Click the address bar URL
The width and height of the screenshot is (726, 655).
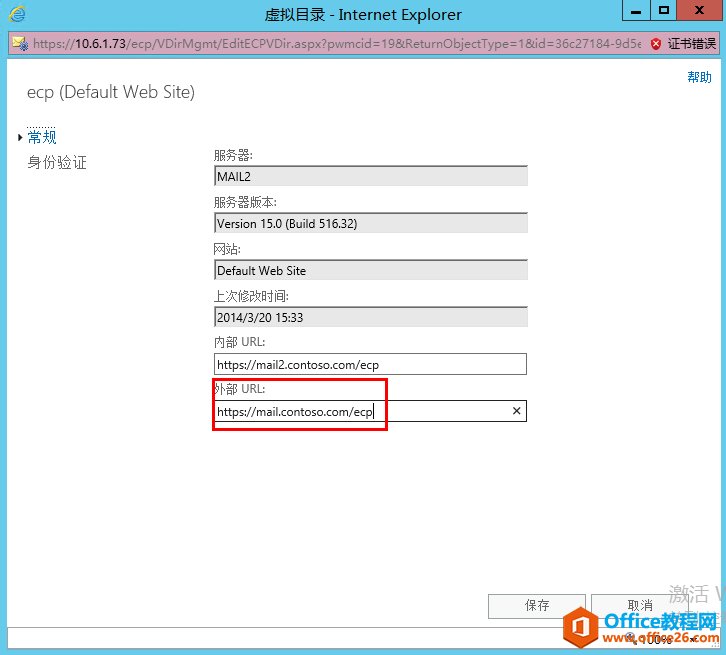(337, 44)
